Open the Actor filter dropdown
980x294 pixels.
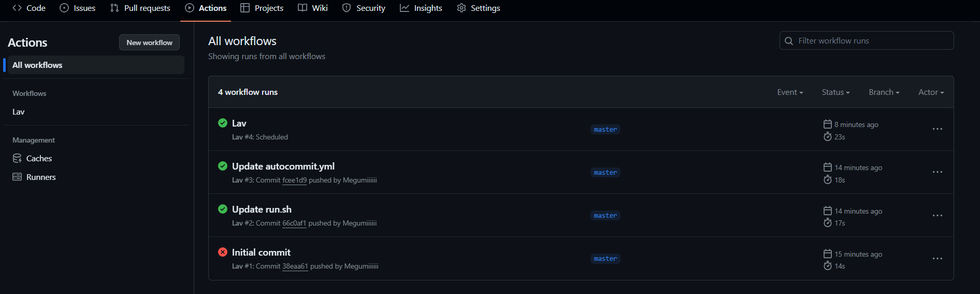930,92
